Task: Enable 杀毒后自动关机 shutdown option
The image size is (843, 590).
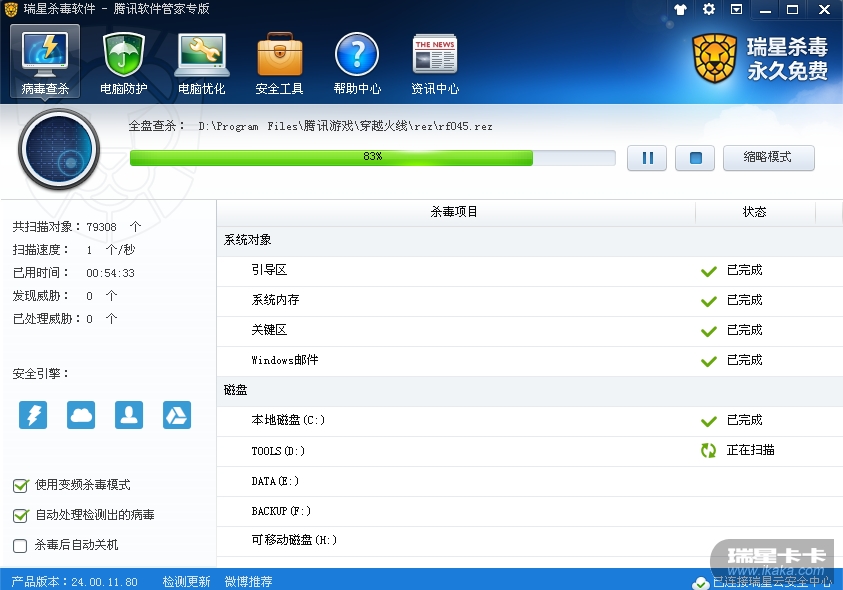Action: (20, 546)
